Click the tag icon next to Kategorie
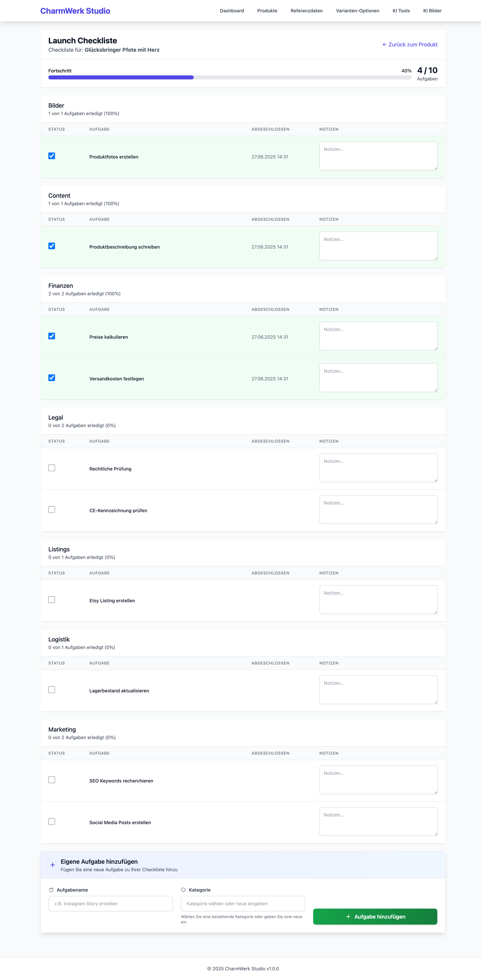The image size is (481, 980). [x=183, y=890]
